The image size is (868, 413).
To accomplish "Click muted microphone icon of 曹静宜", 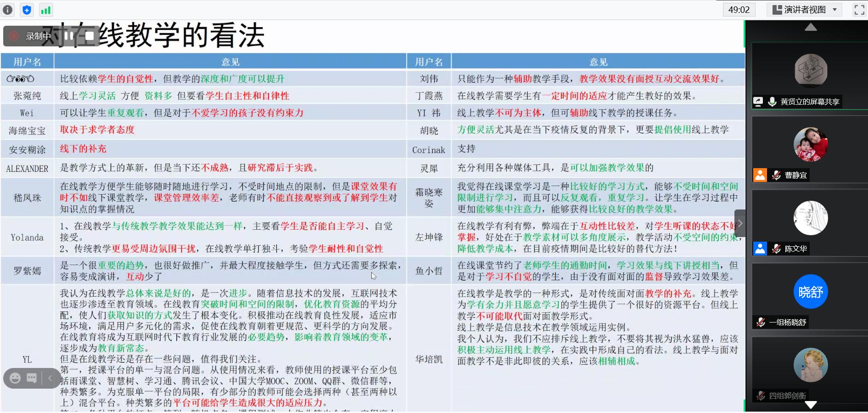I will pyautogui.click(x=776, y=175).
